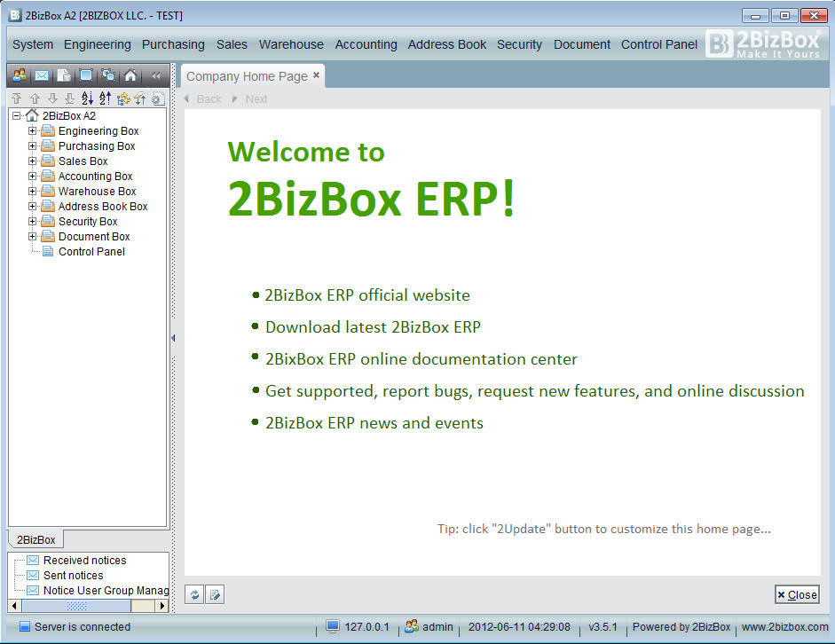Open 2BizBox ERP official website link
835x644 pixels.
[x=367, y=295]
